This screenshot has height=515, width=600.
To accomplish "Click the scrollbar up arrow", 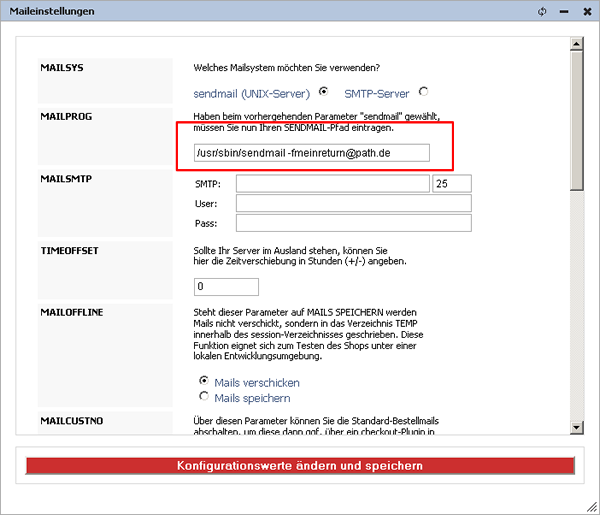I will coord(575,45).
